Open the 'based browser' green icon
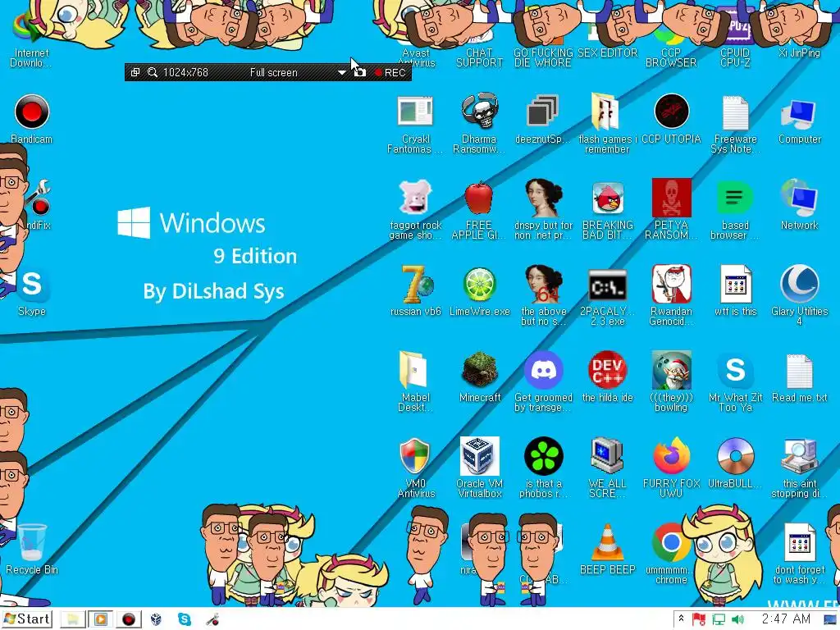The height and width of the screenshot is (630, 840). [735, 199]
